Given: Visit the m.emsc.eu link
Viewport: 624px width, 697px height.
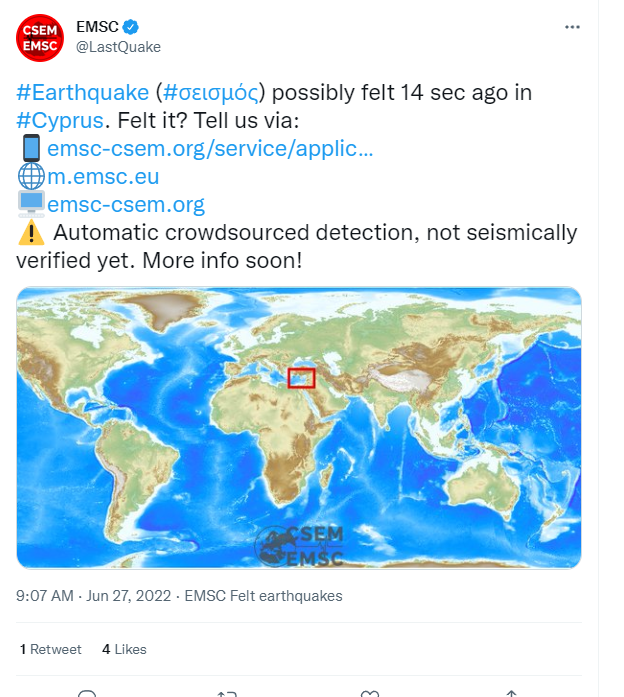Looking at the screenshot, I should (103, 176).
